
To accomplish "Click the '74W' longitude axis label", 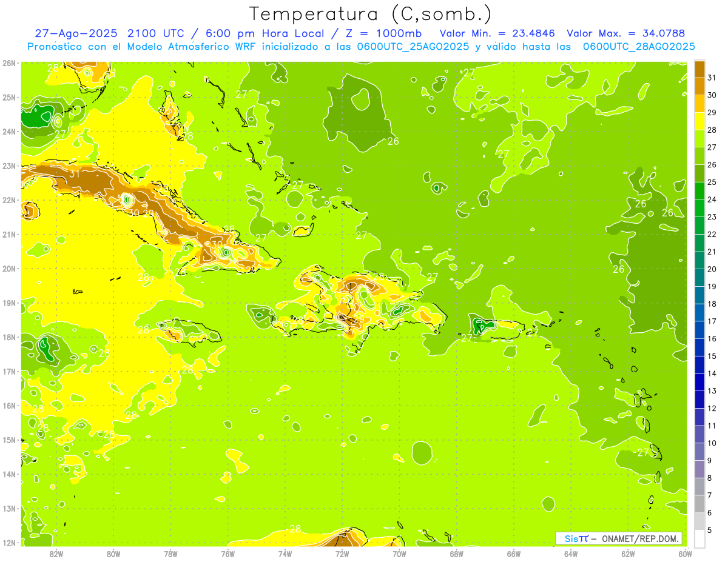I will (285, 554).
